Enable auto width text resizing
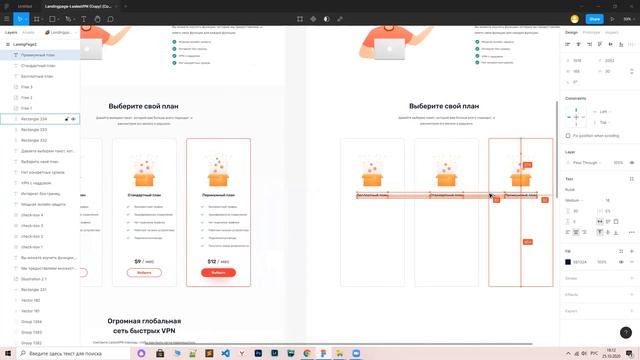Screen dimensions: 640x360 coord(600,222)
